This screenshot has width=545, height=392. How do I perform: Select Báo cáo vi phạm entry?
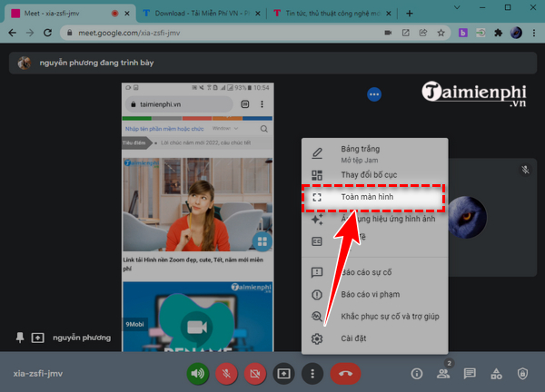[374, 294]
